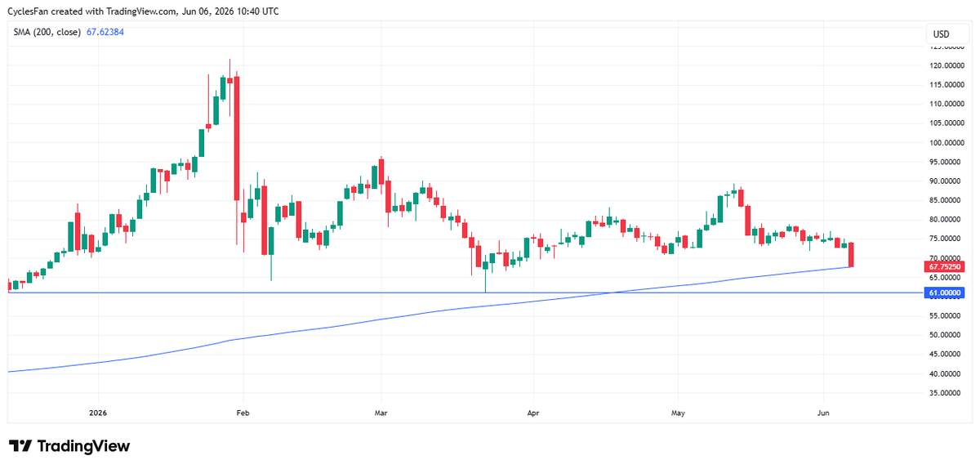Click the 2026 label on the time axis
This screenshot has height=469, width=980.
[x=98, y=413]
